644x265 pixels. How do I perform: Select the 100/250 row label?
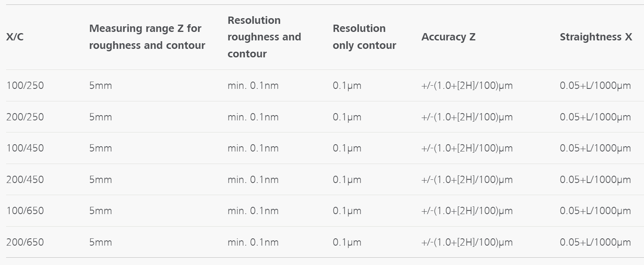(x=25, y=86)
